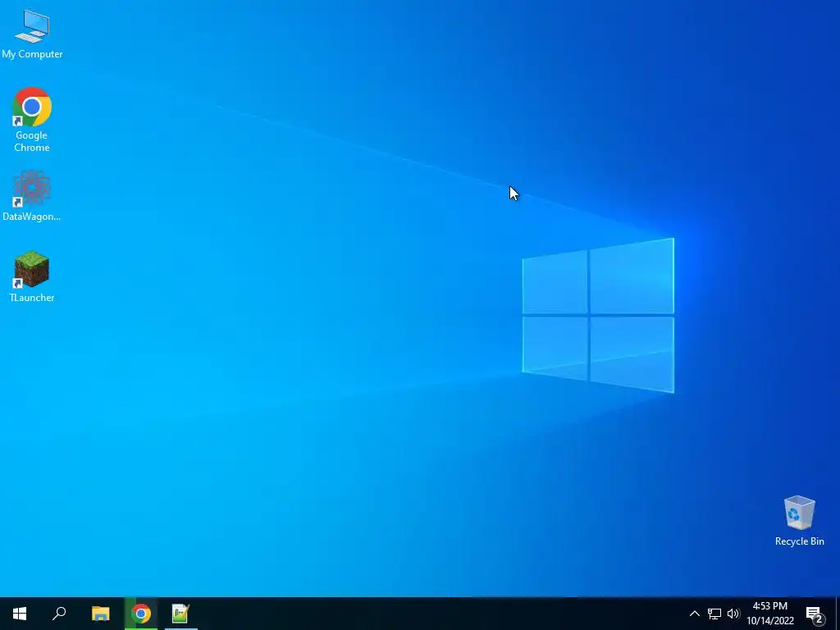Select the TLauncher Minecraft shortcut
Screen dimensions: 840x630
(x=32, y=276)
